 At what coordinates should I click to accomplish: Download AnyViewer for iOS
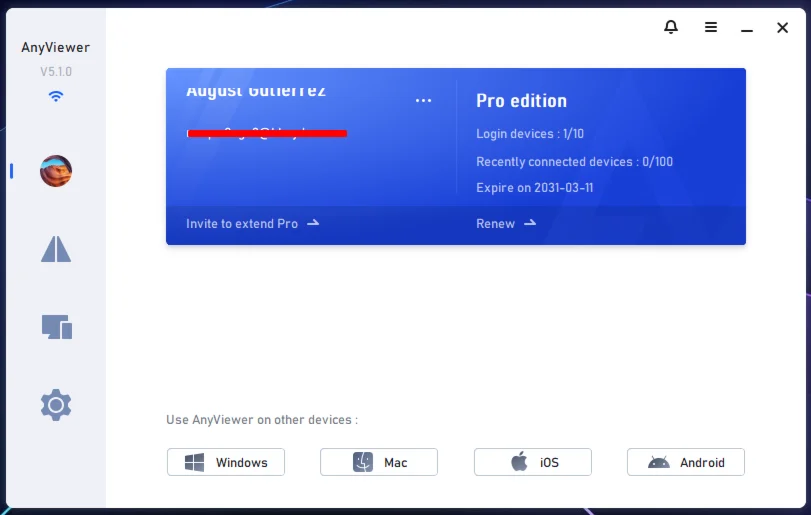coord(533,462)
